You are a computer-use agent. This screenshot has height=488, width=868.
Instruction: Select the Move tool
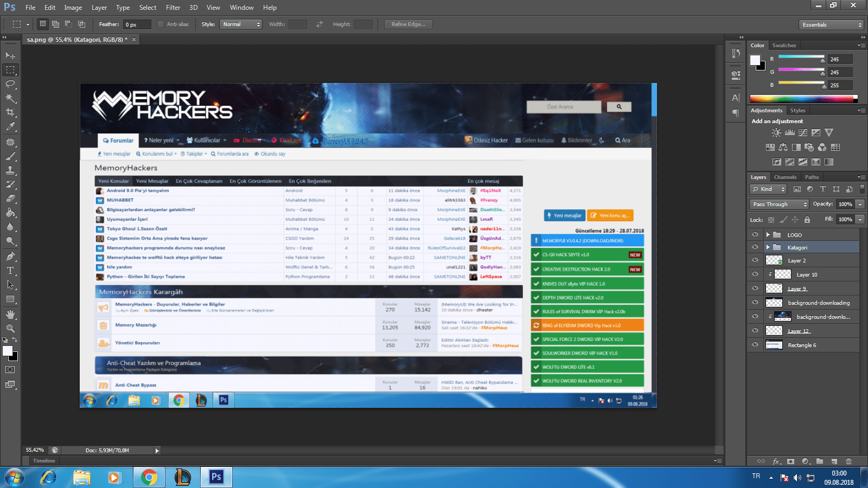click(10, 55)
